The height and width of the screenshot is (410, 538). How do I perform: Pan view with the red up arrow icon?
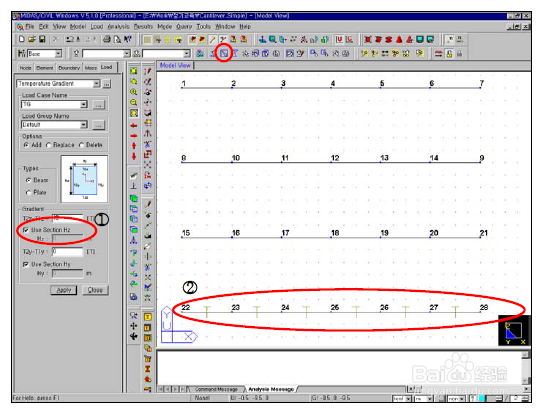(x=134, y=146)
